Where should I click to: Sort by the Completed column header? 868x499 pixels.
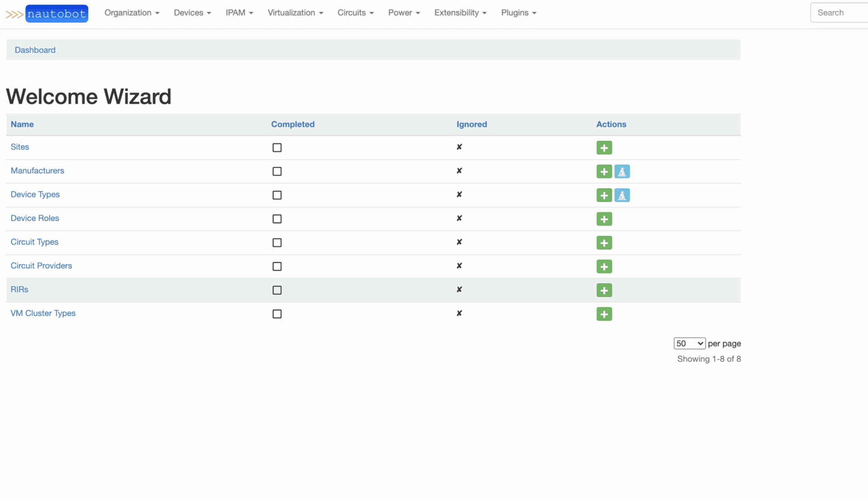(x=292, y=124)
